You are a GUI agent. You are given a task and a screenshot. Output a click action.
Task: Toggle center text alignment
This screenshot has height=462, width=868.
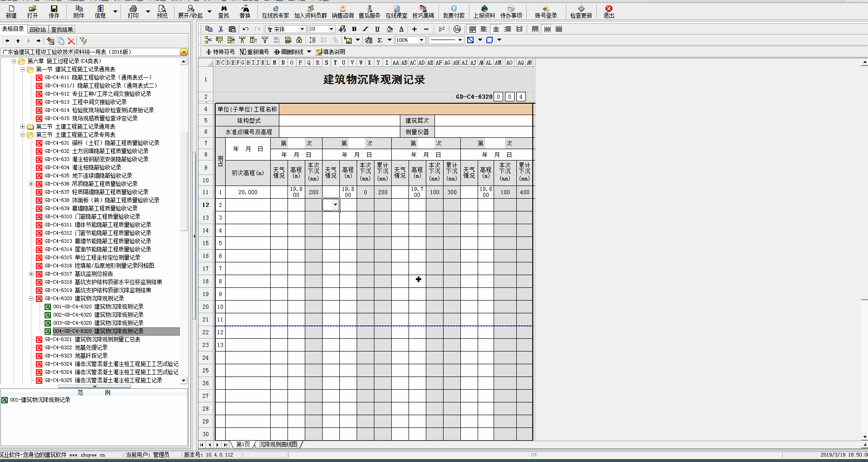(496, 29)
